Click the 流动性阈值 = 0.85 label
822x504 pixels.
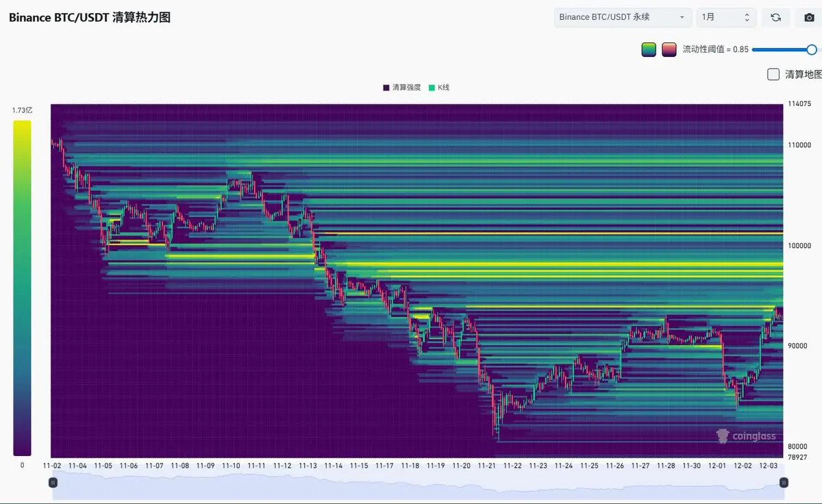716,49
